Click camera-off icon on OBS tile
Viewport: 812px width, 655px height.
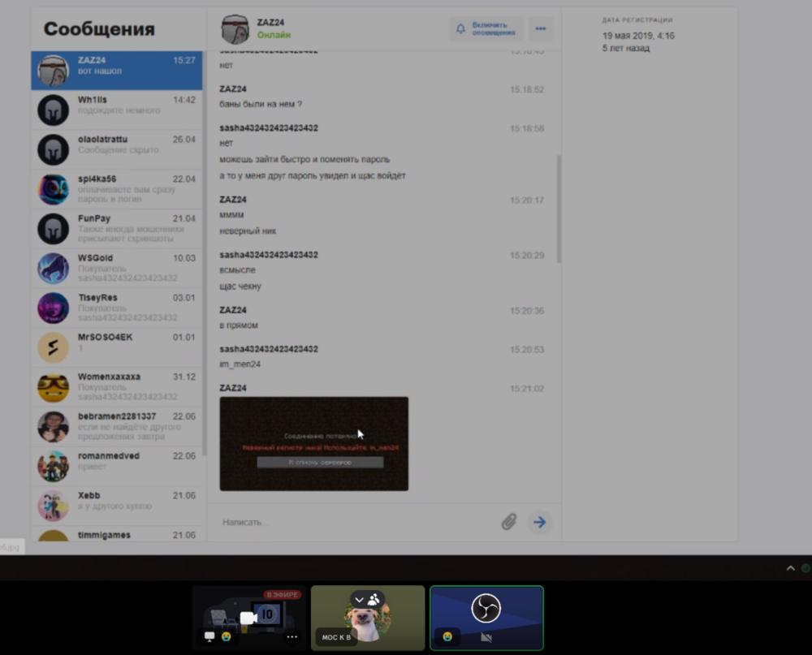coord(486,637)
